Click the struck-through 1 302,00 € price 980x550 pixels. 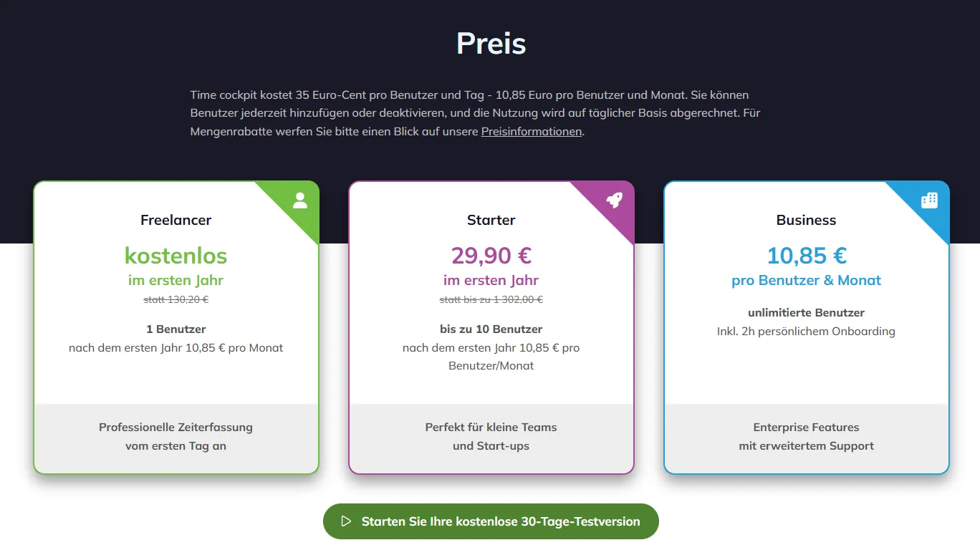tap(491, 300)
